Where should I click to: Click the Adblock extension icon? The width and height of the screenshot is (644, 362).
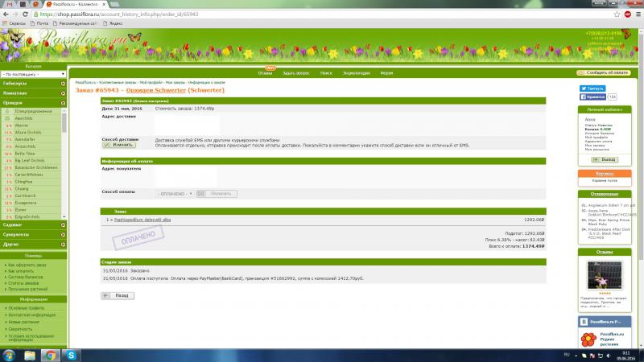click(626, 14)
